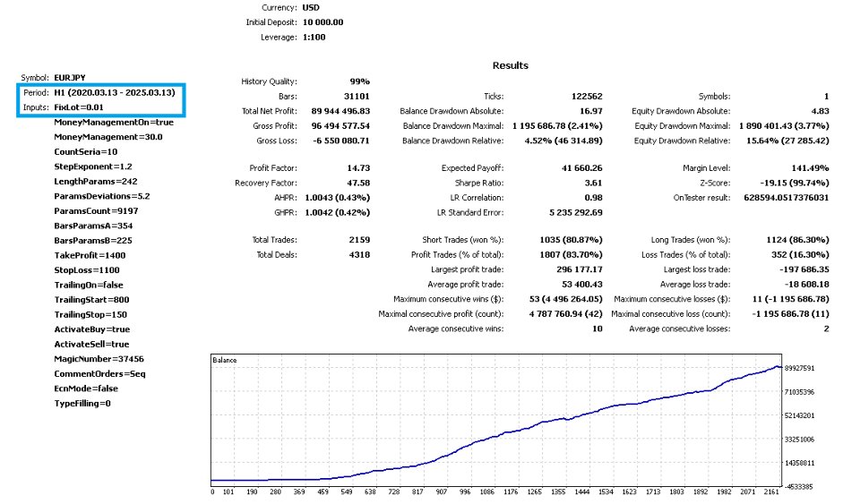Screen dimensions: 860x504
Task: Select Gross Profit value 96 494 577.54
Action: 340,126
